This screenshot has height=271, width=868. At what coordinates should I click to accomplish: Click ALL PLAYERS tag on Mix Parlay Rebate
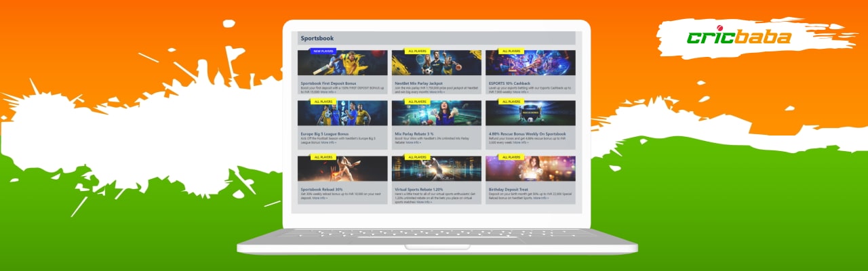[x=417, y=101]
